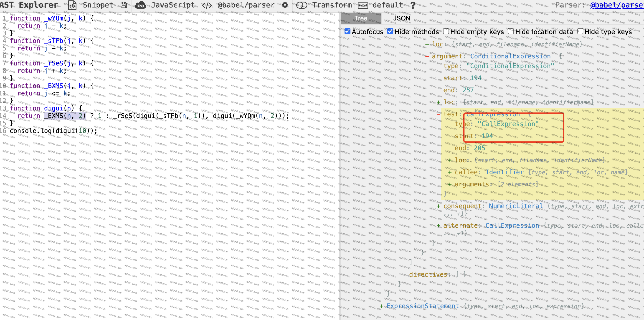Click the Transform label
This screenshot has height=320, width=644.
pos(332,5)
